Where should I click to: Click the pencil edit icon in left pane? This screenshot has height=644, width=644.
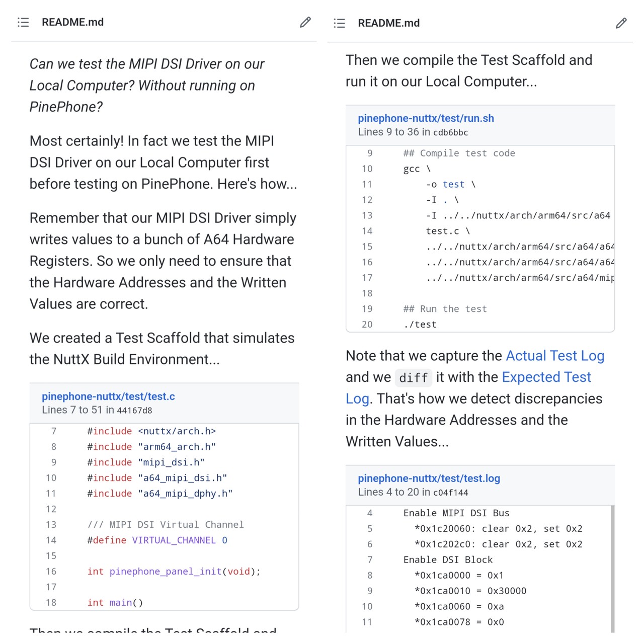coord(305,22)
